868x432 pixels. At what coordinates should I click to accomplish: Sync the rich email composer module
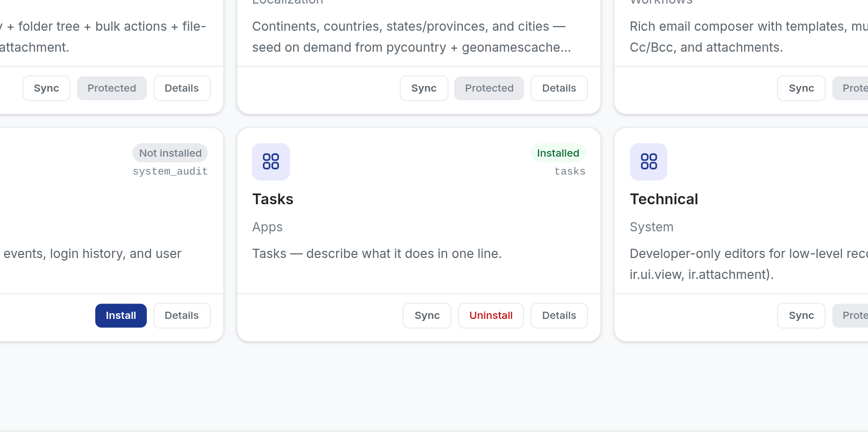tap(801, 88)
